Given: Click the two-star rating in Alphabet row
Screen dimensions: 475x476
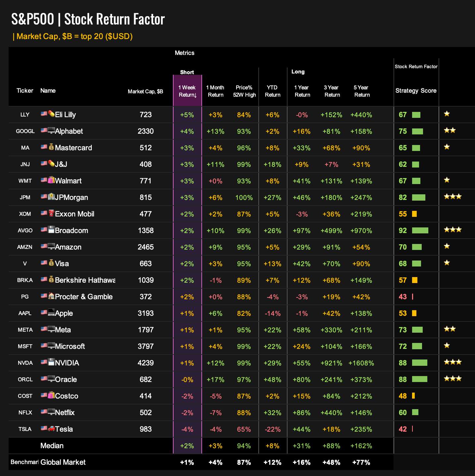Looking at the screenshot, I should click(x=450, y=130).
